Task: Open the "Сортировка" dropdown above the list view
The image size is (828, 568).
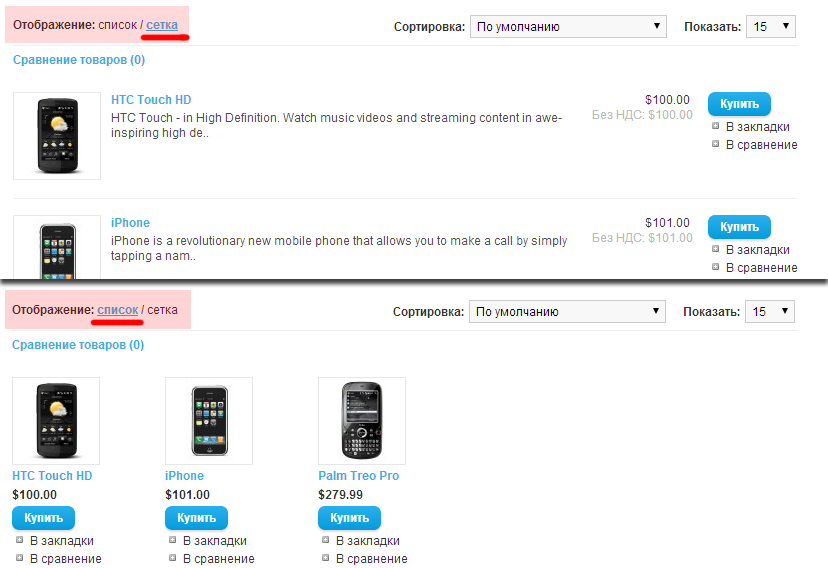Action: 567,27
